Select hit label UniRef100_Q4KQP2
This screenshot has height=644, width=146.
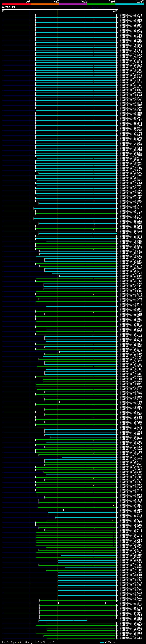131,573
